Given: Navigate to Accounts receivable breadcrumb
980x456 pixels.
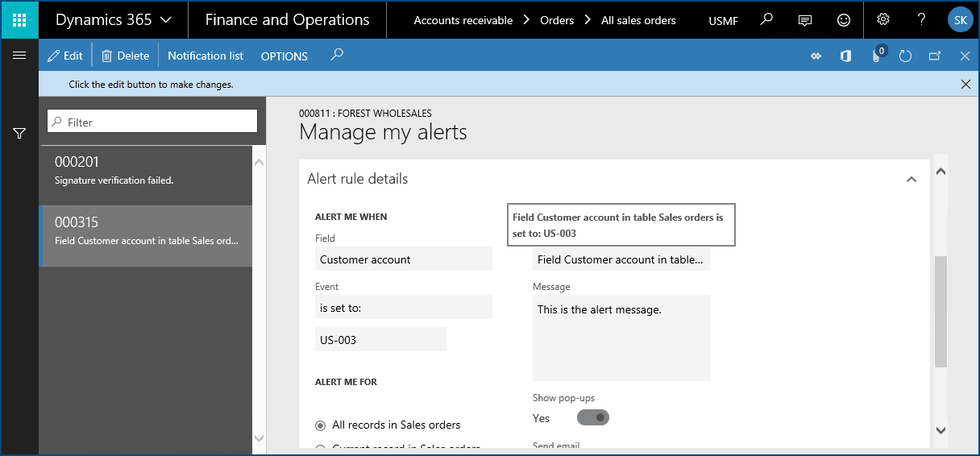Looking at the screenshot, I should (463, 20).
